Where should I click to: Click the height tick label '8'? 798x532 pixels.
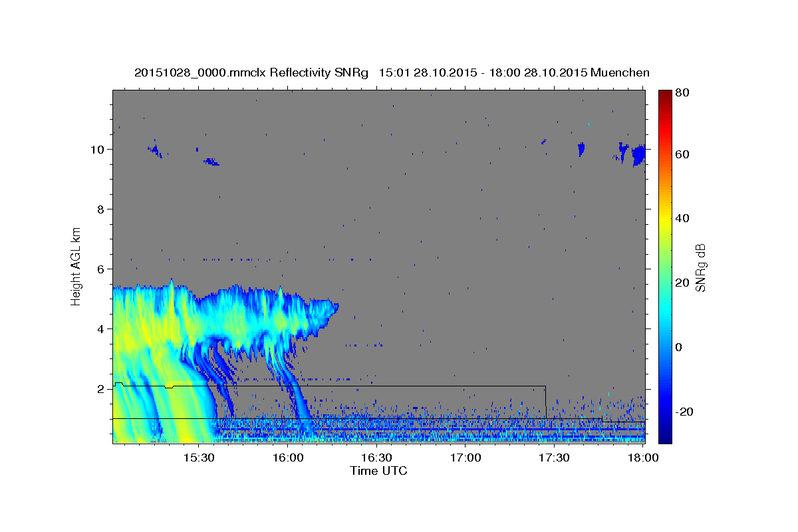click(102, 209)
